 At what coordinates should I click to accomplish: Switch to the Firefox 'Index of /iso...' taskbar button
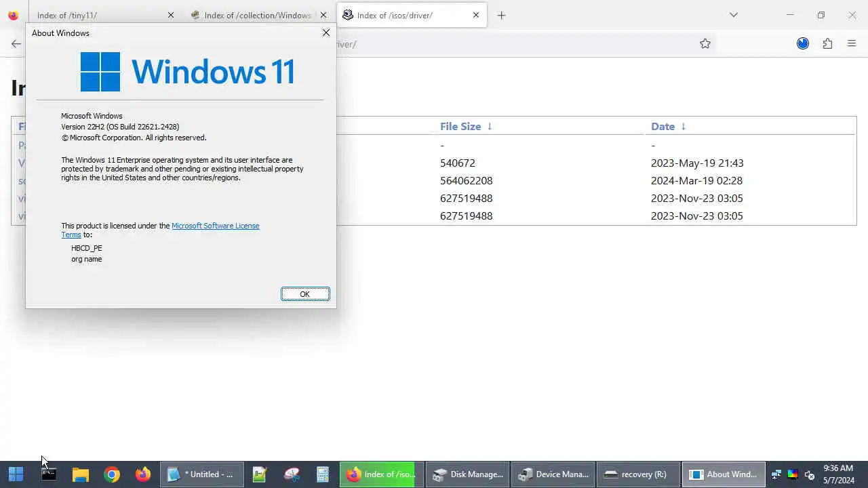[x=381, y=474]
